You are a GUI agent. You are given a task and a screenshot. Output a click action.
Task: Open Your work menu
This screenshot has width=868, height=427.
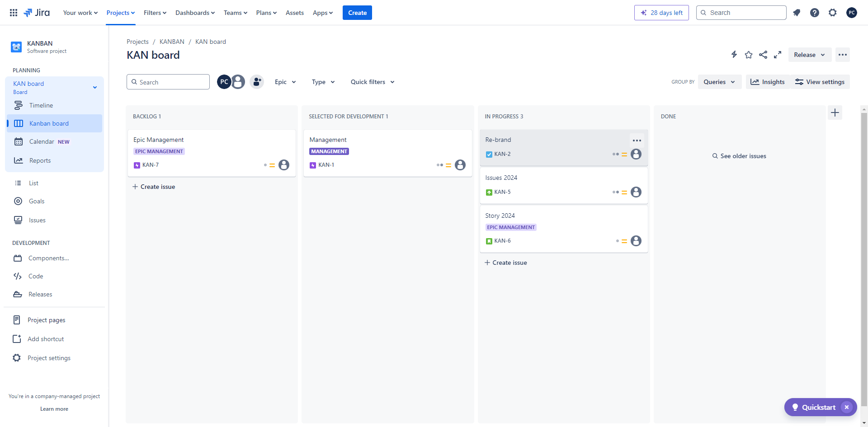click(80, 13)
